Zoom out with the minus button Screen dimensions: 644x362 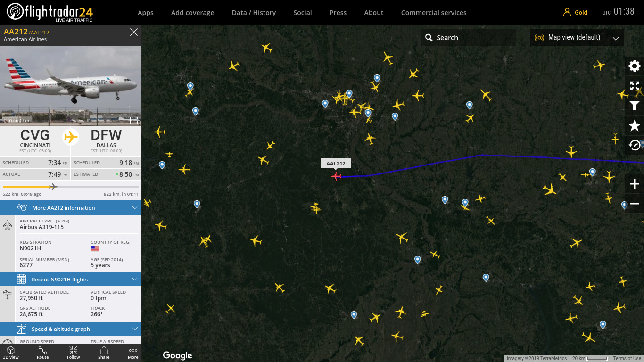pyautogui.click(x=635, y=204)
